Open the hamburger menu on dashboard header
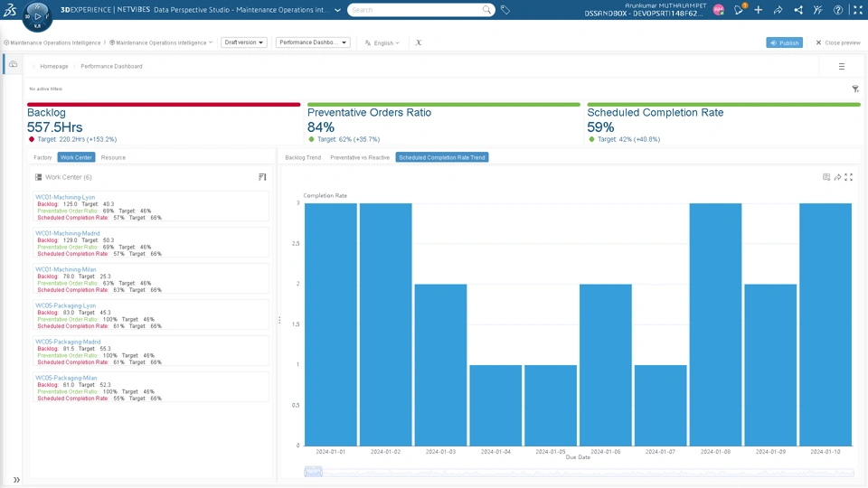The width and height of the screenshot is (868, 488). (x=842, y=66)
